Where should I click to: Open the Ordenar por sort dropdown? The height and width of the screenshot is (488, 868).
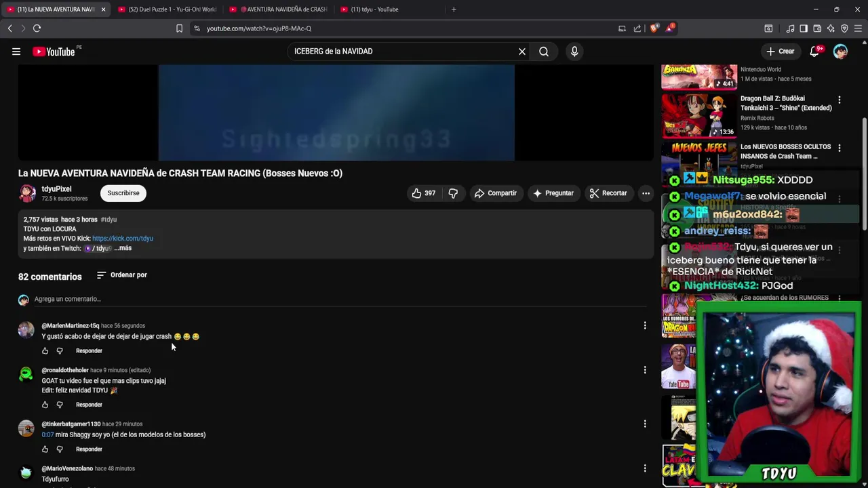(122, 275)
